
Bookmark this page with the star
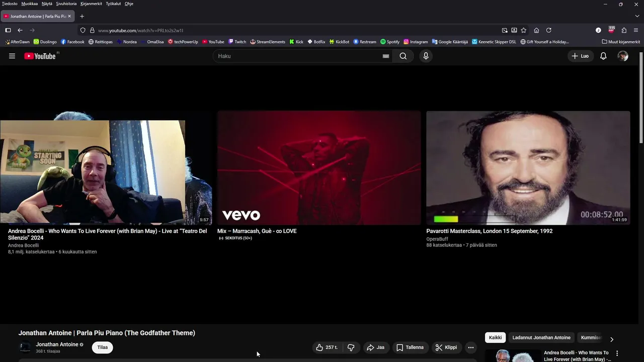(x=524, y=30)
